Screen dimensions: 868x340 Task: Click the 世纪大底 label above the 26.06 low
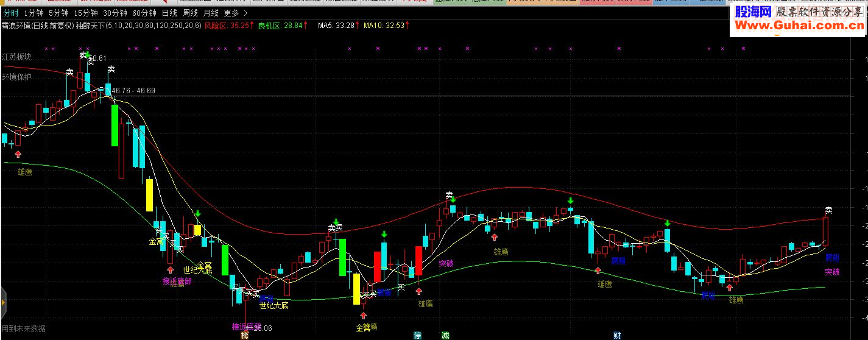273,305
